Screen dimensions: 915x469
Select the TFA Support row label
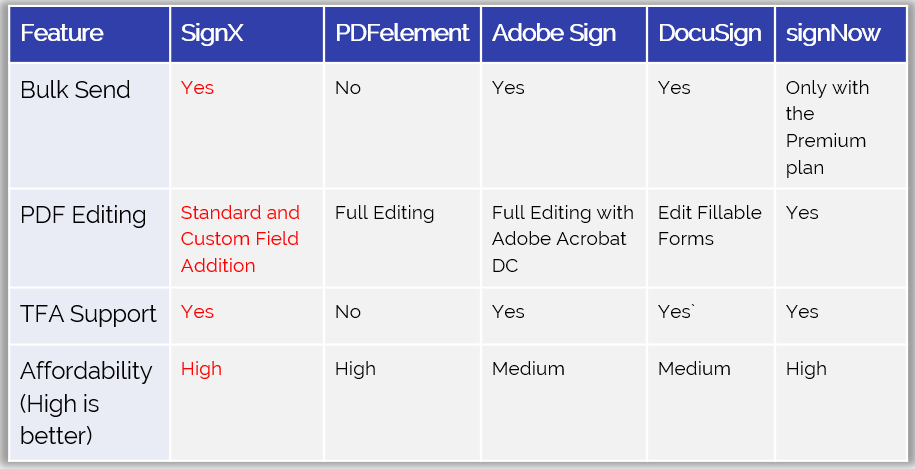click(x=88, y=314)
